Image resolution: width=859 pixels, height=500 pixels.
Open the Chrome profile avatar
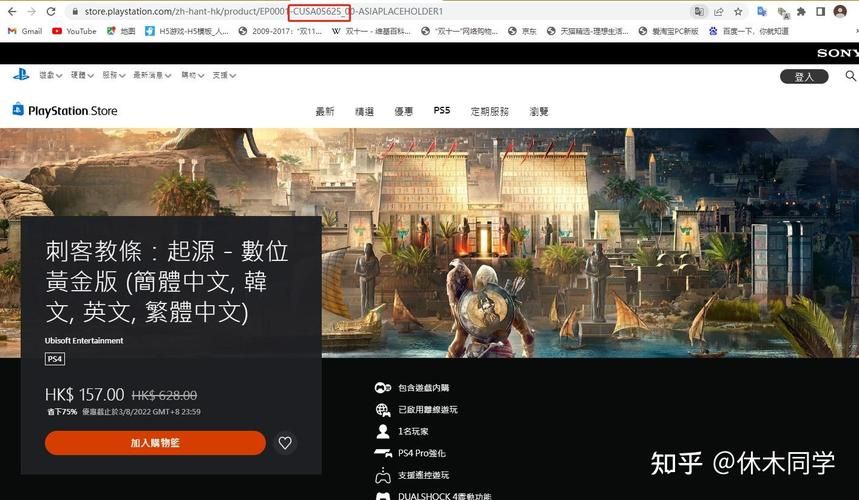[x=840, y=11]
